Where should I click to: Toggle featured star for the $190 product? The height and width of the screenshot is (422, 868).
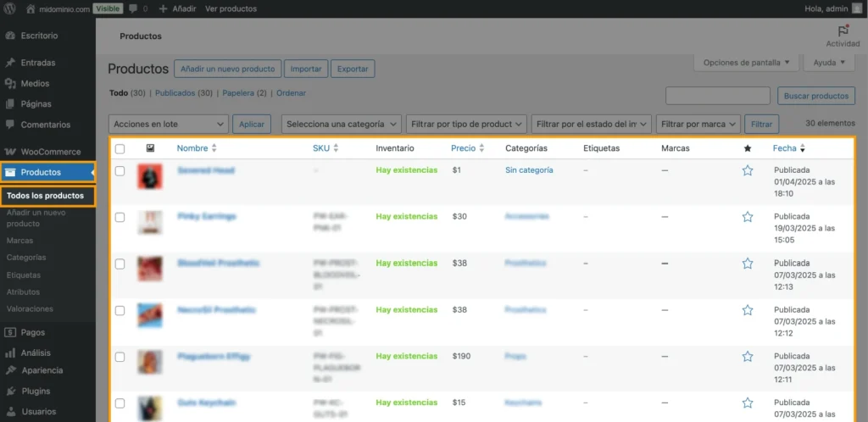click(748, 356)
